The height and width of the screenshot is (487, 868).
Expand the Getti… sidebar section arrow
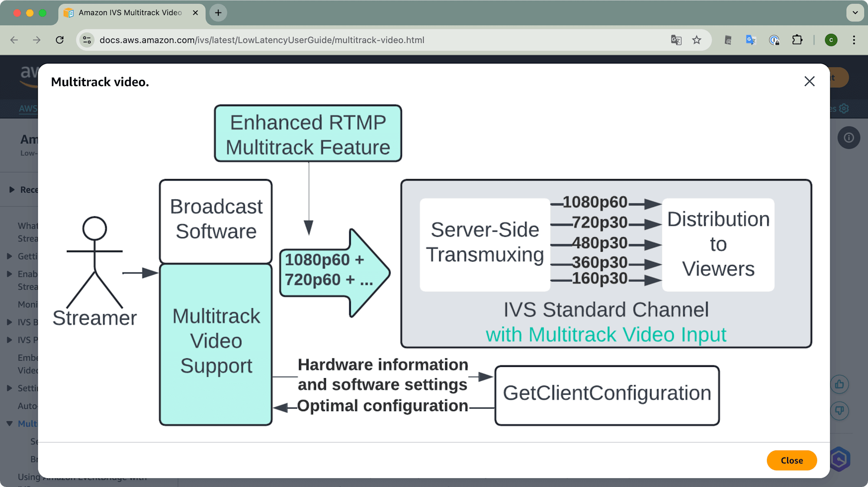pos(10,256)
